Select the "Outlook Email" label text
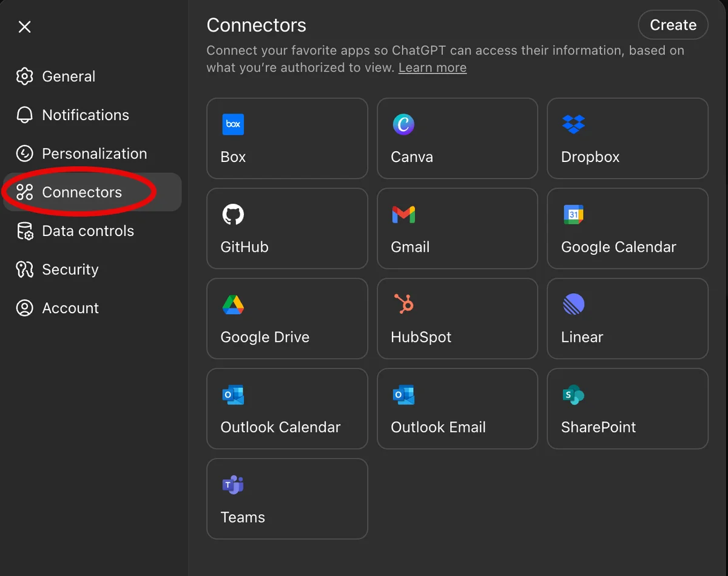Screen dimensions: 728x576 [438, 427]
